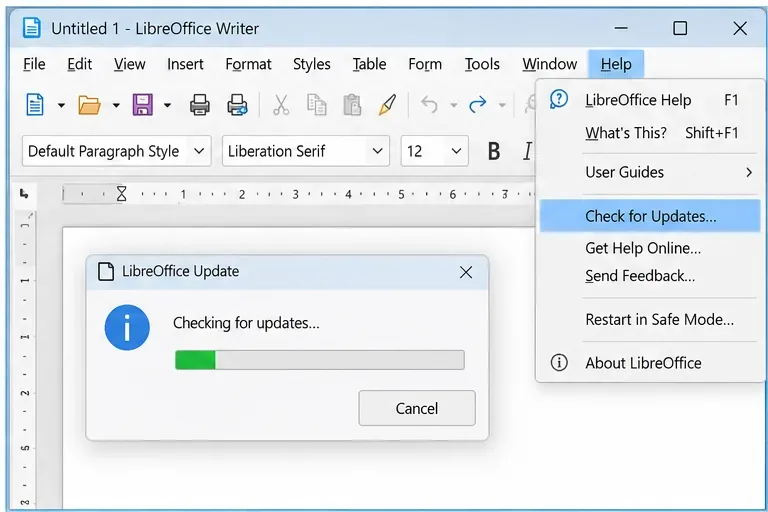768x512 pixels.
Task: Click the Undo arrow icon
Action: pos(430,104)
